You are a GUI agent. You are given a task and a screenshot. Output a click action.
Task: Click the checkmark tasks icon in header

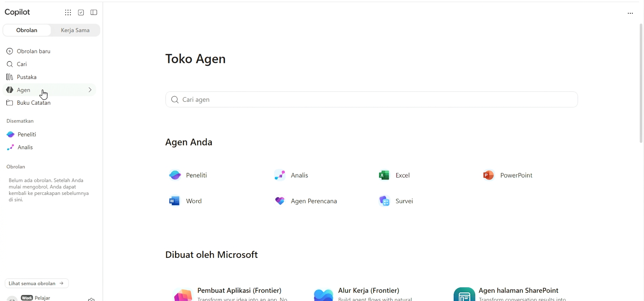81,12
